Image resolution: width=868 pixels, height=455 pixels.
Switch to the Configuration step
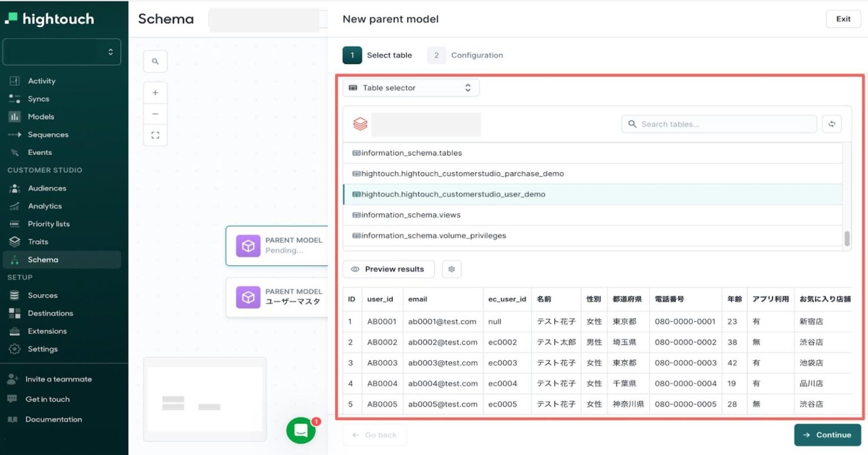(x=465, y=55)
